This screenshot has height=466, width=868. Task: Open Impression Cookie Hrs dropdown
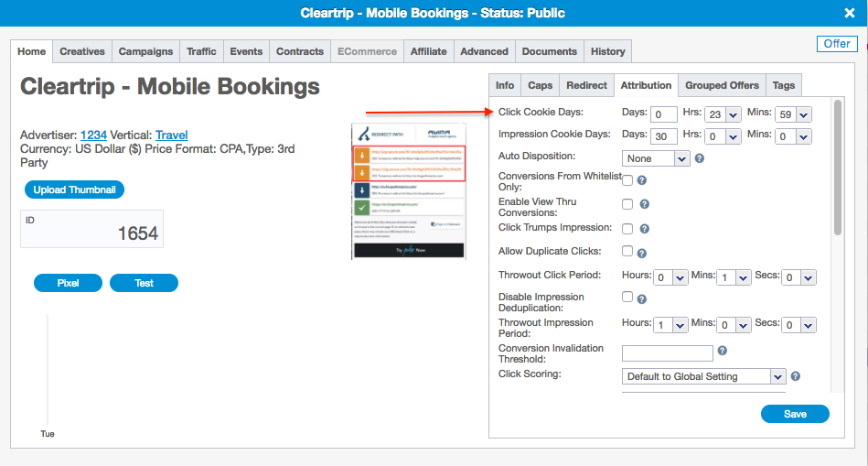click(734, 136)
